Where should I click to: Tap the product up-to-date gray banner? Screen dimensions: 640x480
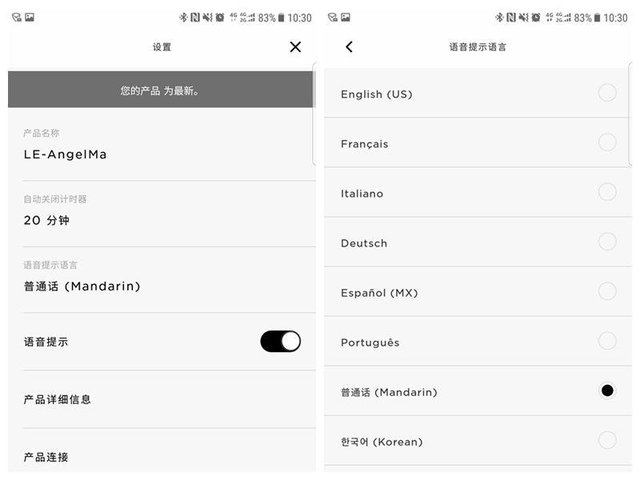(162, 89)
